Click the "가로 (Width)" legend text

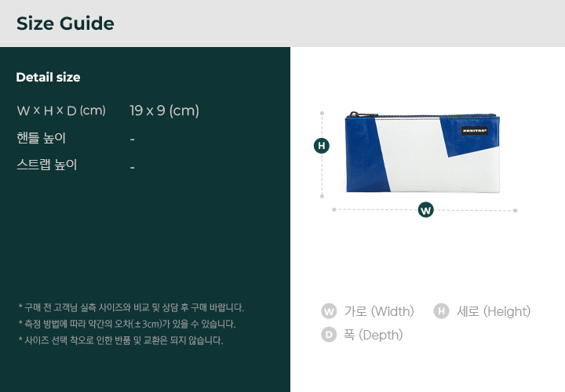click(x=379, y=311)
